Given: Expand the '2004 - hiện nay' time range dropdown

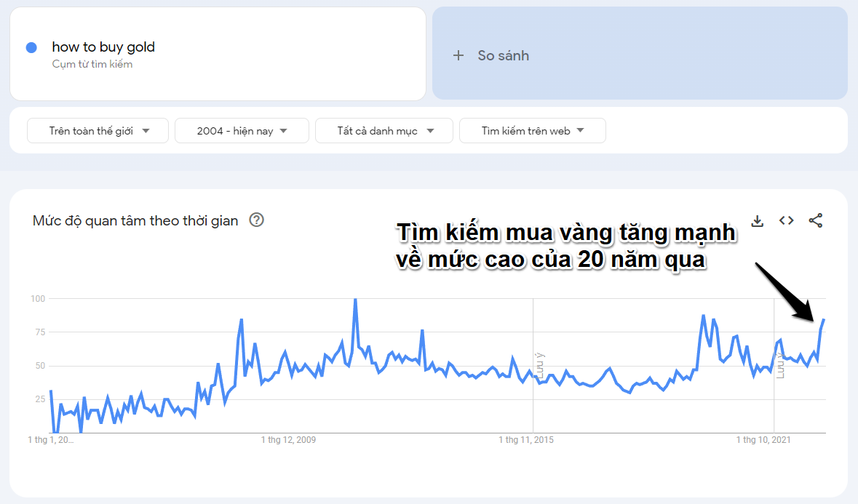Looking at the screenshot, I should click(242, 131).
